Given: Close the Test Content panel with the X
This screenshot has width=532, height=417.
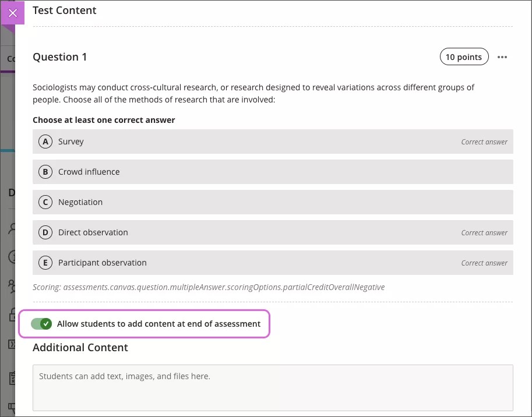Looking at the screenshot, I should tap(13, 13).
